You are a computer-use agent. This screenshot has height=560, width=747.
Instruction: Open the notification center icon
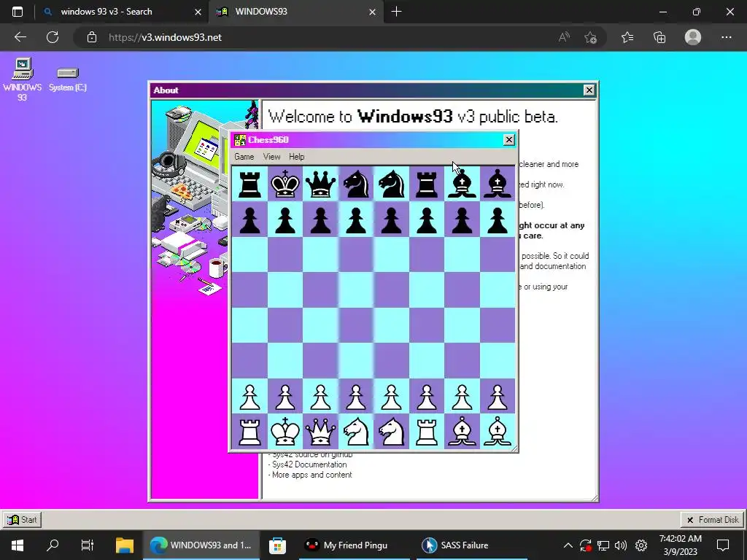[x=723, y=545]
